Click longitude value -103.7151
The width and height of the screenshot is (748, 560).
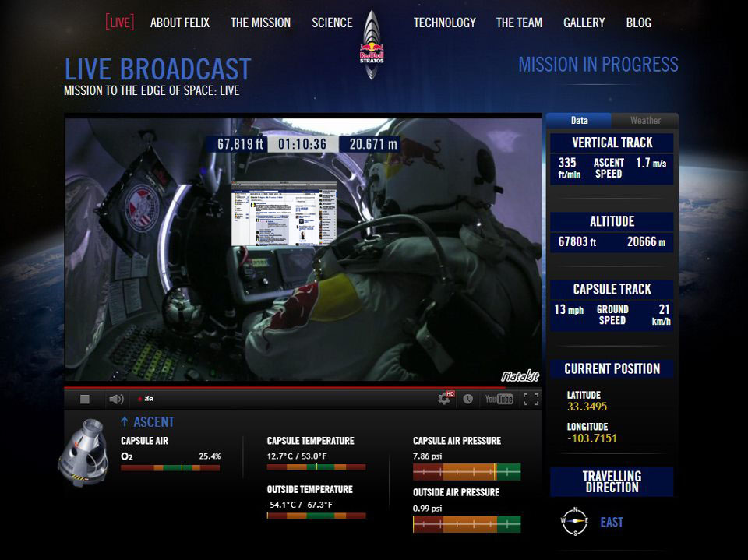click(x=592, y=438)
